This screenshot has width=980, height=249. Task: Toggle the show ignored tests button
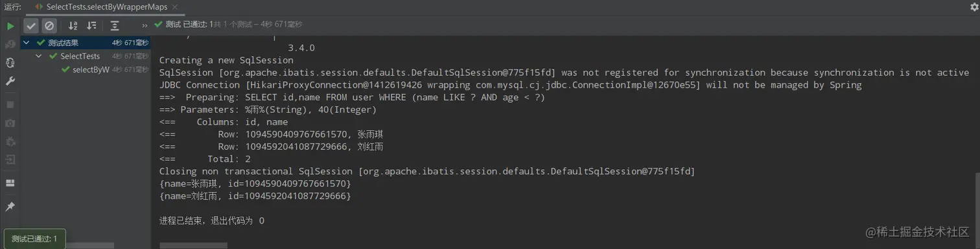(49, 26)
